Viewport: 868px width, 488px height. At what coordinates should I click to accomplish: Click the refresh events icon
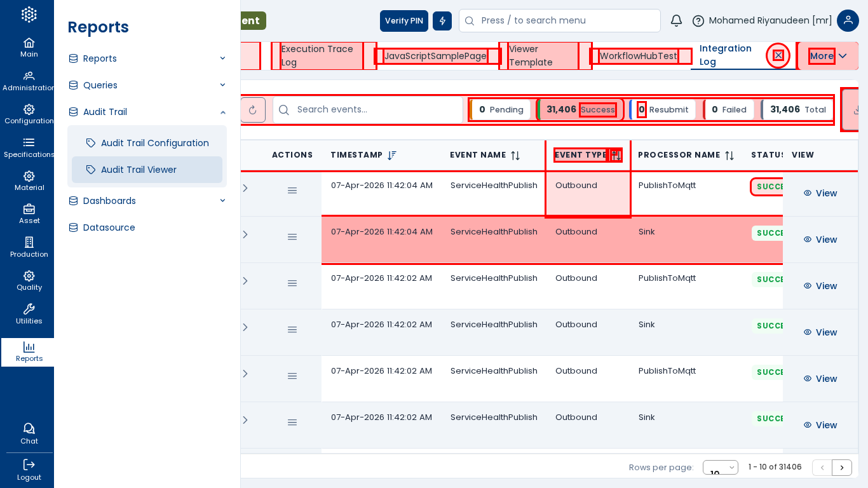253,110
